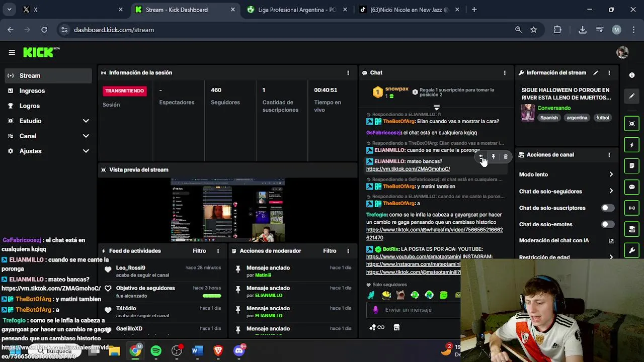Toggle stream info wrench widget in right rail
Image resolution: width=644 pixels, height=362 pixels.
tap(632, 250)
